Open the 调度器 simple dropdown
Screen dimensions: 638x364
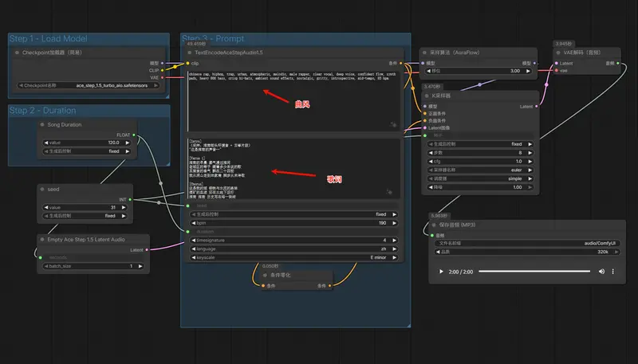480,178
